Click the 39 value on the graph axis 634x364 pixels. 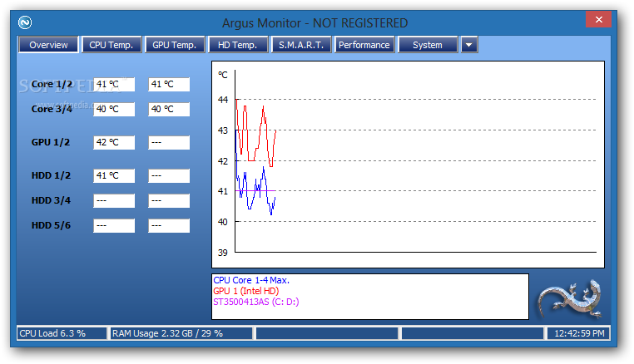(x=223, y=253)
